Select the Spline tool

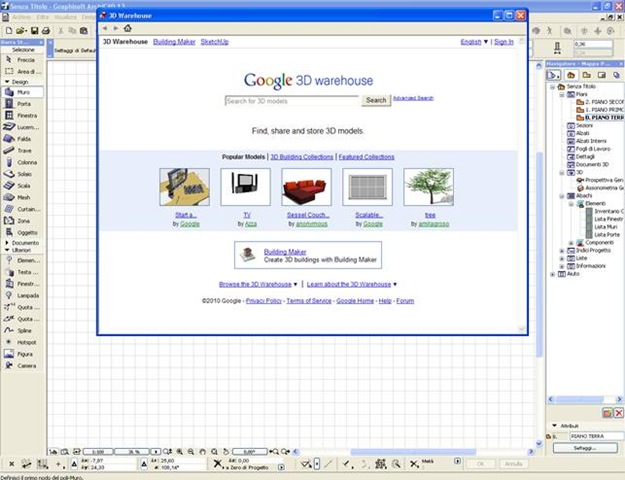point(22,330)
